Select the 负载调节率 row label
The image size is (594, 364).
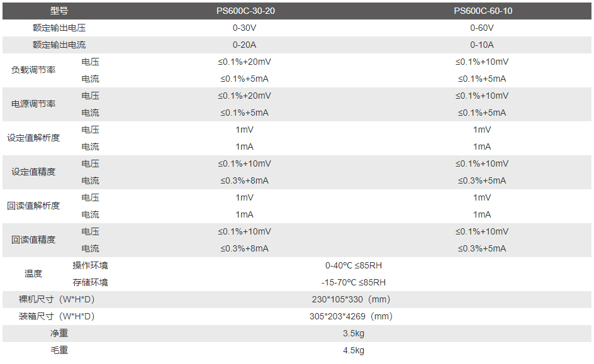tap(33, 70)
